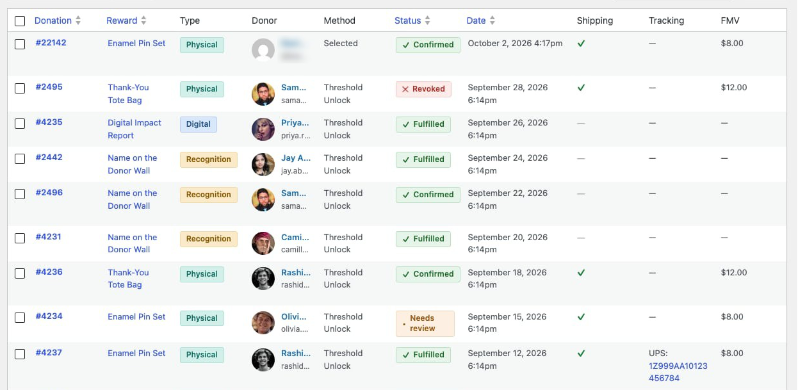The height and width of the screenshot is (390, 798).
Task: Open donation #4231
Action: pos(48,237)
